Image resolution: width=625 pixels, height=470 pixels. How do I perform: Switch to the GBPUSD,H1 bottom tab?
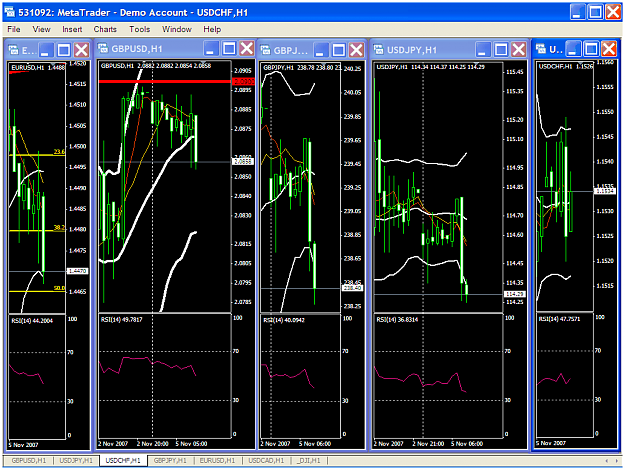(28, 460)
